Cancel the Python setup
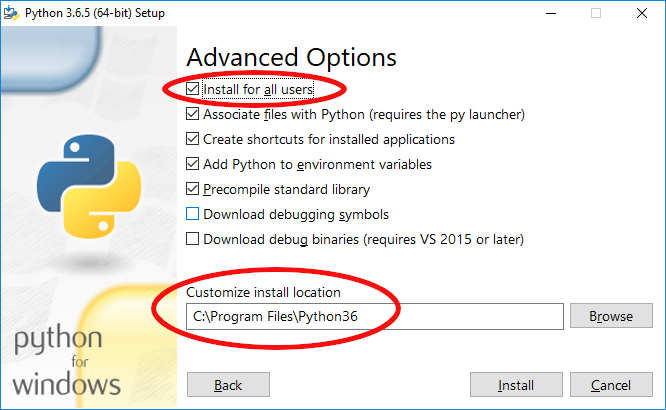Image resolution: width=666 pixels, height=410 pixels. pos(611,385)
